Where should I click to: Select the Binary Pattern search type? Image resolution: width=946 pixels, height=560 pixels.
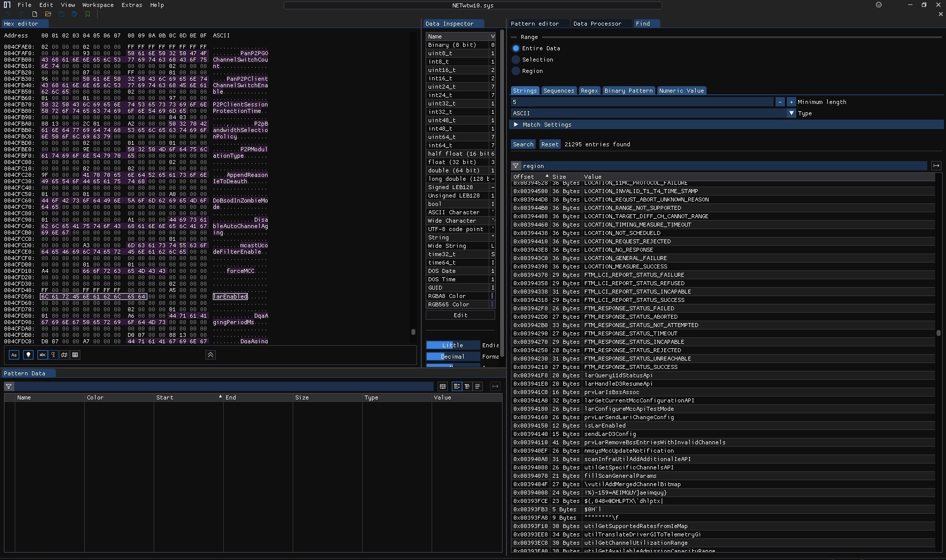pyautogui.click(x=628, y=90)
